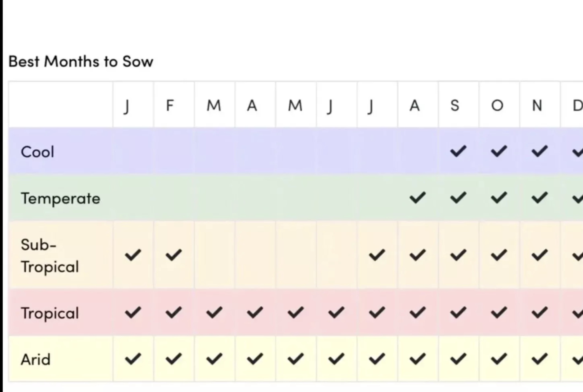Click the Sub-Tropical climate row label
This screenshot has height=392, width=583.
[x=50, y=256]
